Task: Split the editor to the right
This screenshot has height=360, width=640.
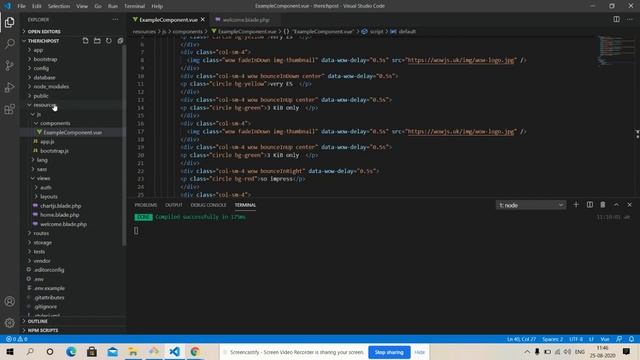Action: [616, 19]
